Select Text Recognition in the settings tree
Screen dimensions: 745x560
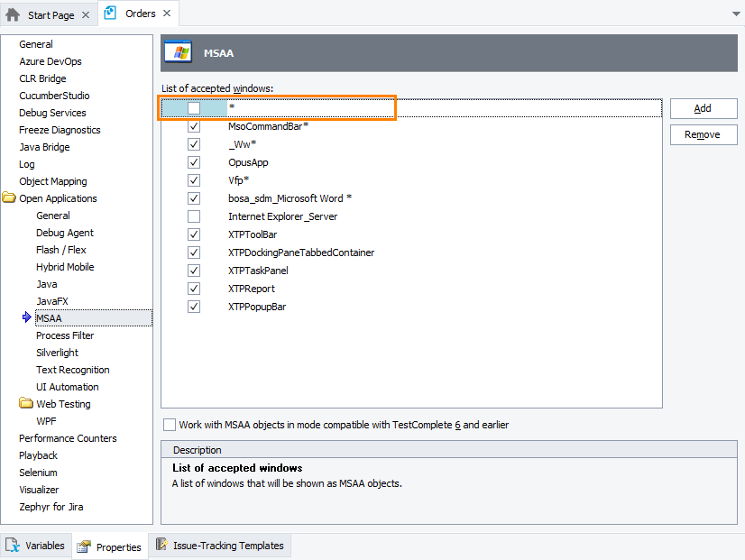72,370
